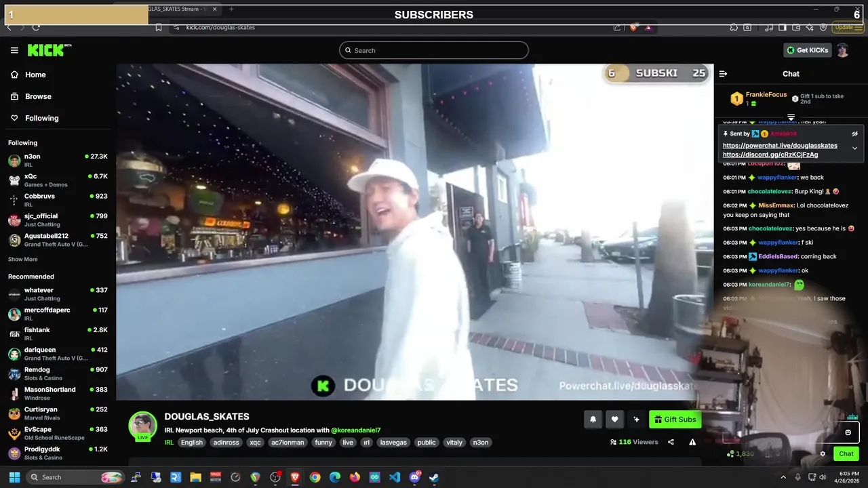This screenshot has width=868, height=488.
Task: Click the green Chat send button
Action: point(846,454)
